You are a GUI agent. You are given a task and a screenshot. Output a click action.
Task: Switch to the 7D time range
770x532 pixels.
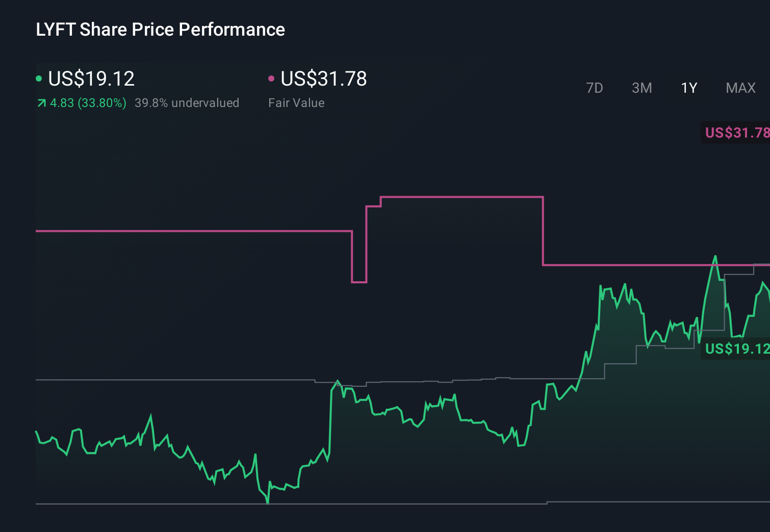coord(595,88)
